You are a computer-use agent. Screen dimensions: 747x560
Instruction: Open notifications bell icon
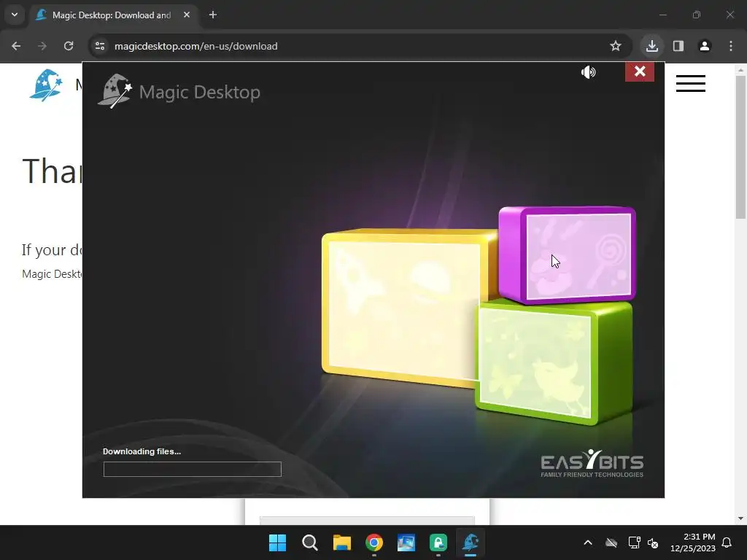(x=727, y=542)
